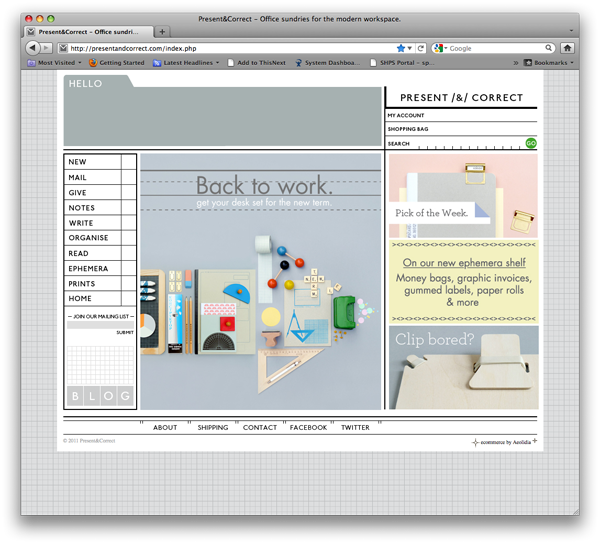
Task: Bookmark this page with the star icon
Action: coord(401,48)
